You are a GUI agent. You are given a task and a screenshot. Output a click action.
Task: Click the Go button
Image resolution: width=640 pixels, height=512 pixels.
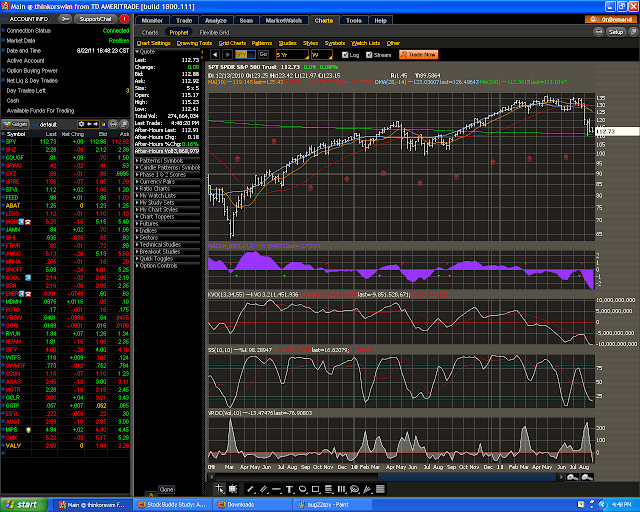tap(263, 54)
